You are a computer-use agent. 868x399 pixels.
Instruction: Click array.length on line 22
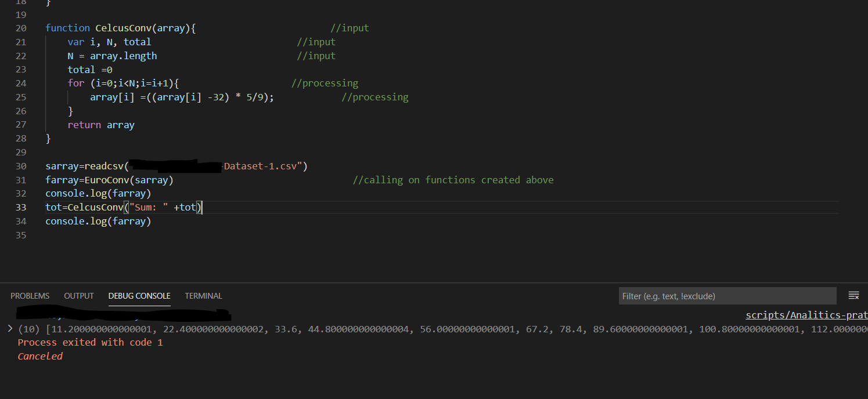pos(123,56)
